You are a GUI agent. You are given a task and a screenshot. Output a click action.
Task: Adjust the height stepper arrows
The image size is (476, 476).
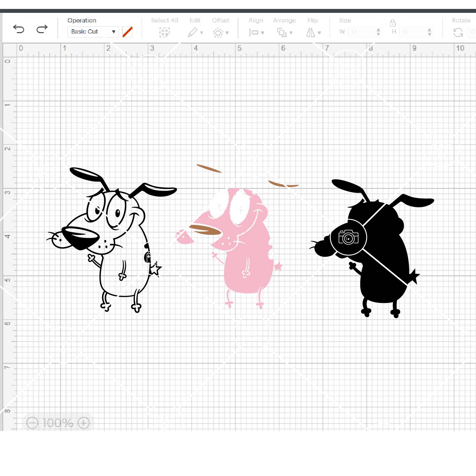[x=430, y=32]
